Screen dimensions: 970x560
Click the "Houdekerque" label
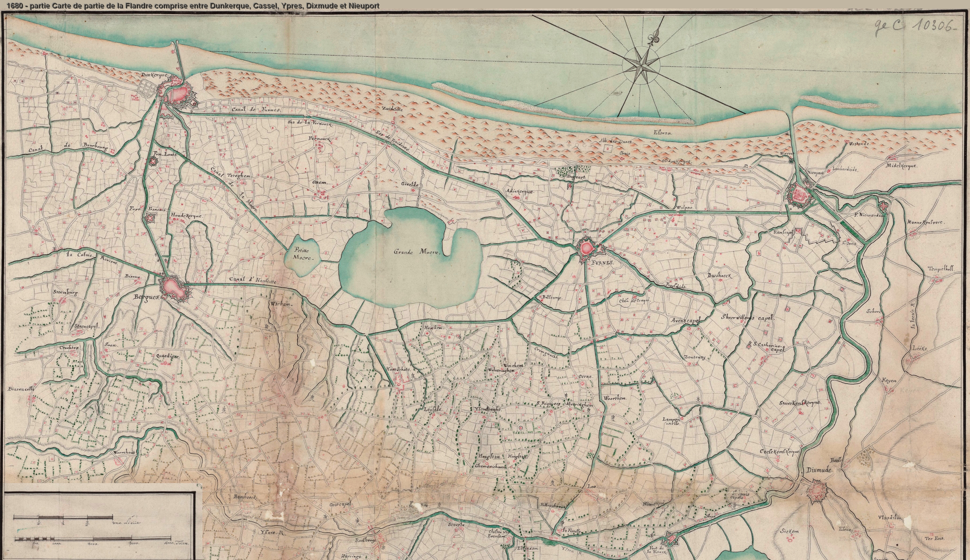click(x=187, y=216)
